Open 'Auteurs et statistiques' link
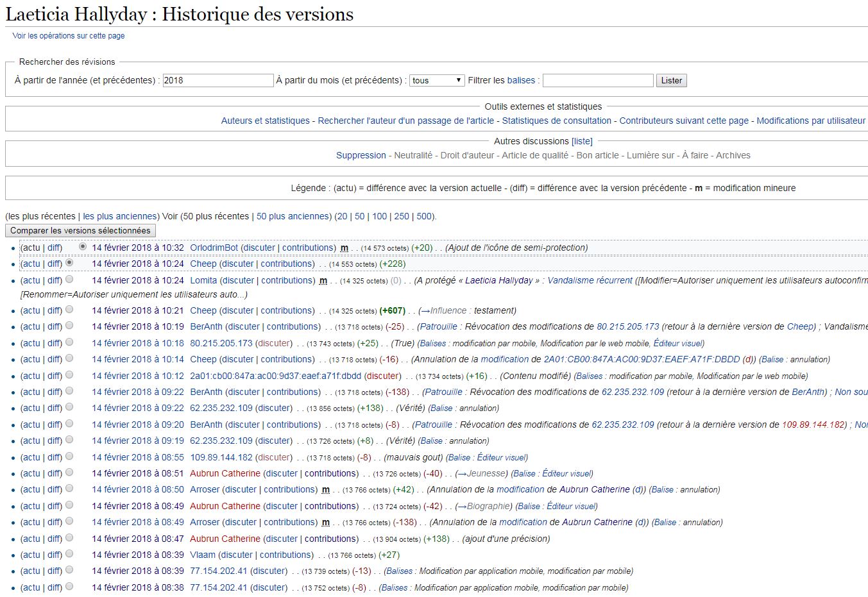Viewport: 868px width, 597px height. 266,121
